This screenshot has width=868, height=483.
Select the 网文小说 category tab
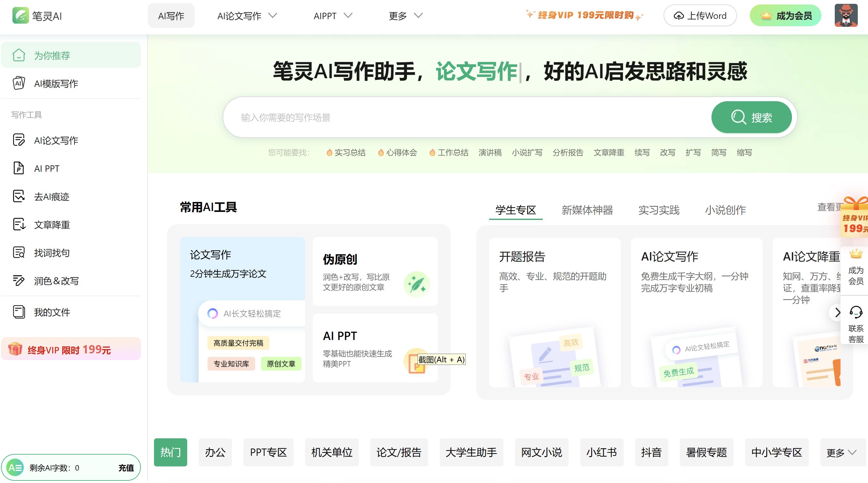[x=542, y=452]
